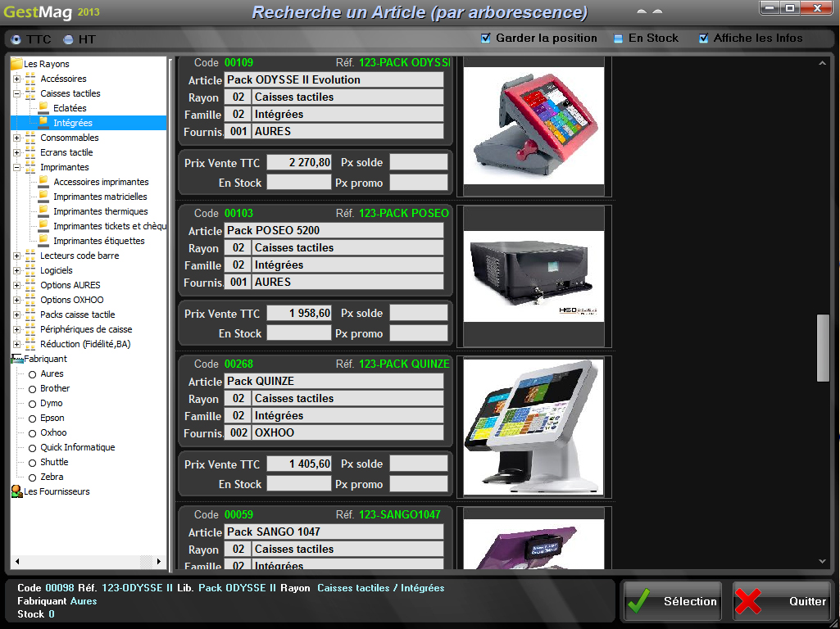840x629 pixels.
Task: Open the Fabriquant tree entry
Action: [46, 359]
